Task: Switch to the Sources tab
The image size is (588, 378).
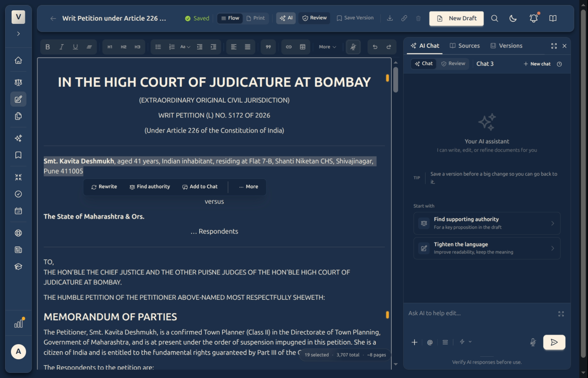Action: pos(465,46)
